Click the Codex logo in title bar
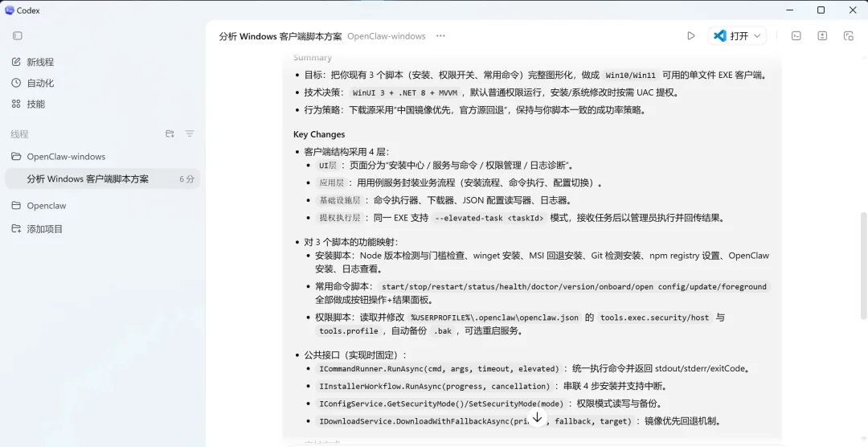 (x=10, y=10)
